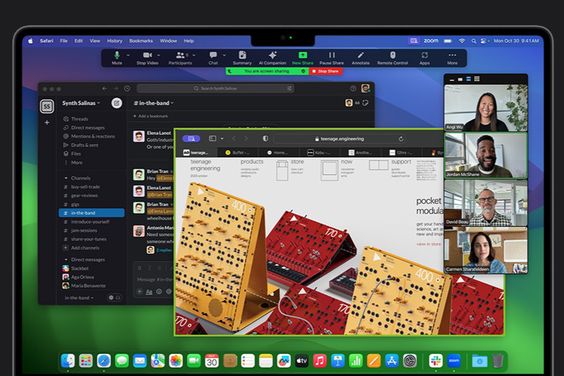Click Safari privacy shield icon

click(265, 139)
